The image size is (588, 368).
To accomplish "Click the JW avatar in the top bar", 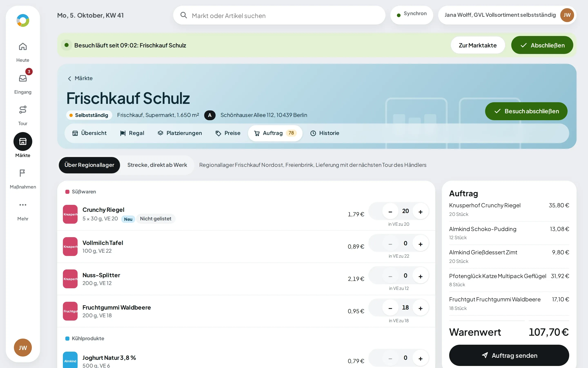I will (x=567, y=15).
